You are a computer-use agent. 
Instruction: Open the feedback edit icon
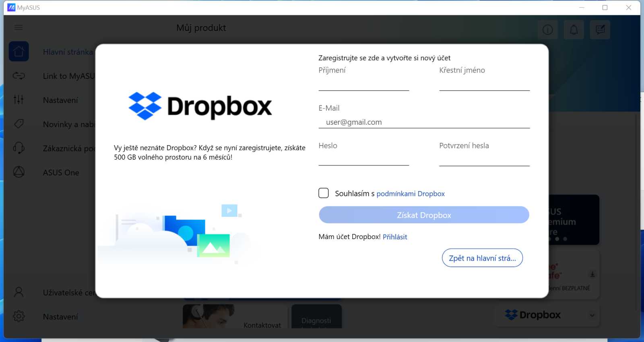click(x=600, y=30)
